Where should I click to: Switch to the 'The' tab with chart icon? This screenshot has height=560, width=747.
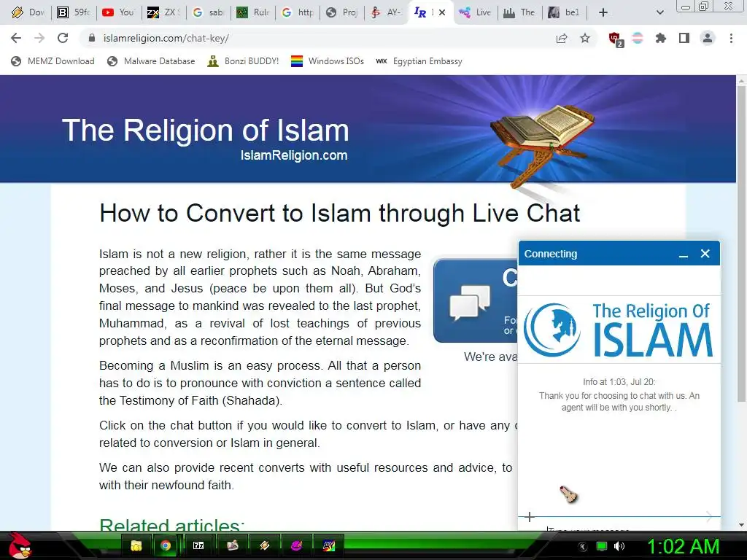click(519, 12)
